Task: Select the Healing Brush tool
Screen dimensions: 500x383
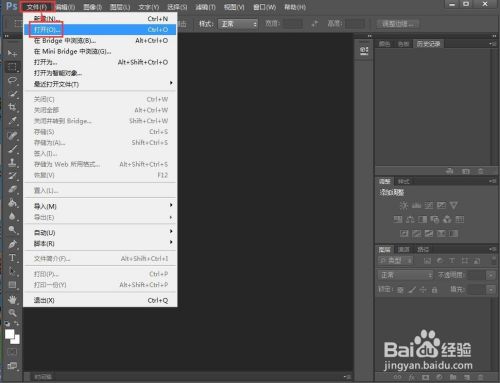Action: 12,135
